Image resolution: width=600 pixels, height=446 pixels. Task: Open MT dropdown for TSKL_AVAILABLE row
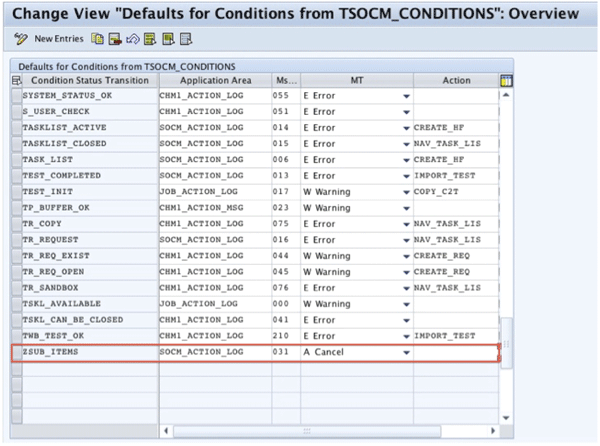(x=406, y=304)
